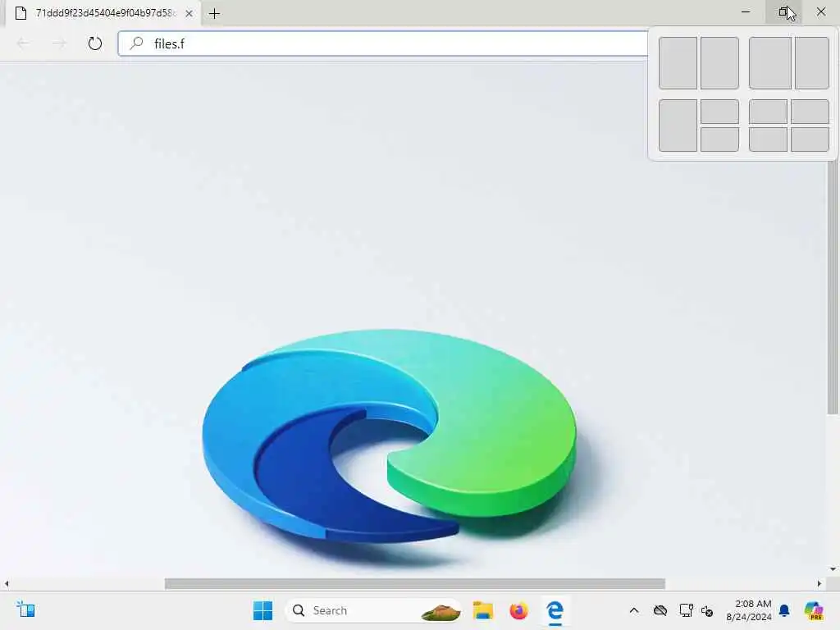Open the Widgets panel icon on taskbar
This screenshot has height=630, width=840.
click(x=25, y=609)
